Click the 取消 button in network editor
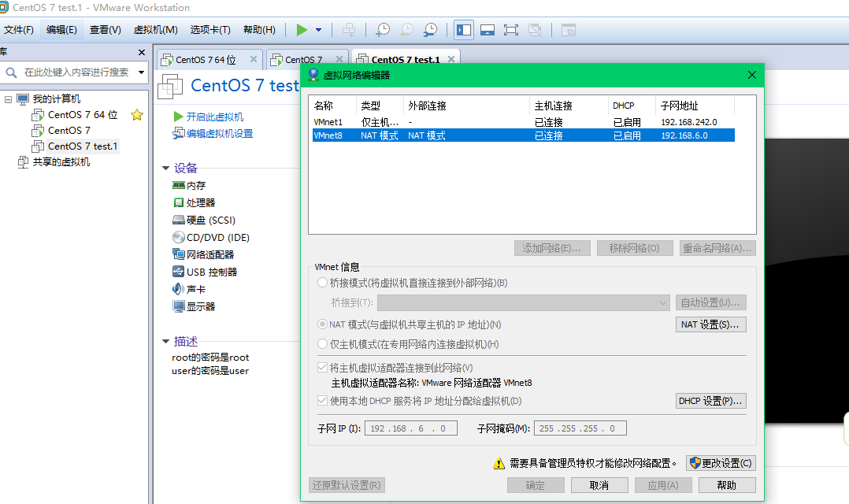The width and height of the screenshot is (849, 504). [599, 485]
